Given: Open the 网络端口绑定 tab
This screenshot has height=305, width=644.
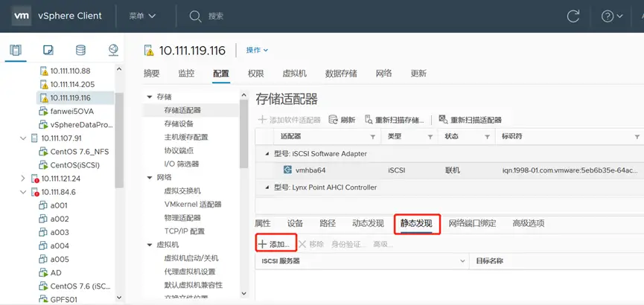Looking at the screenshot, I should [x=472, y=223].
